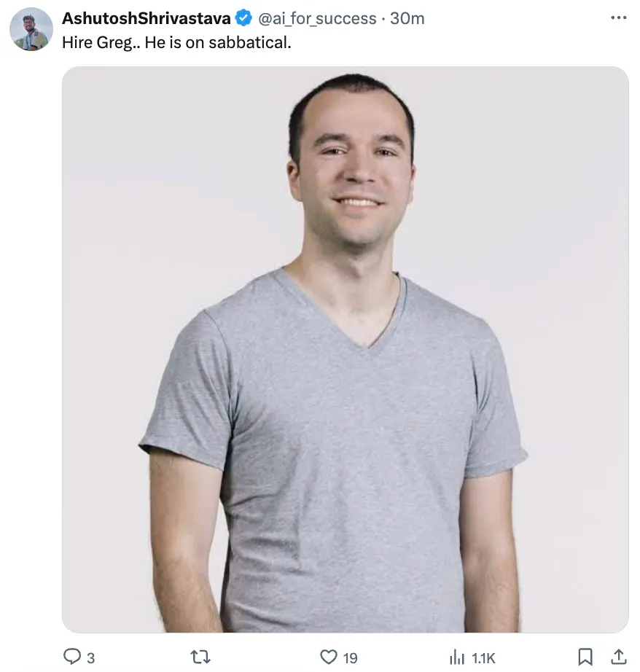The image size is (640, 672).
Task: Click the reply count 3
Action: tap(90, 657)
